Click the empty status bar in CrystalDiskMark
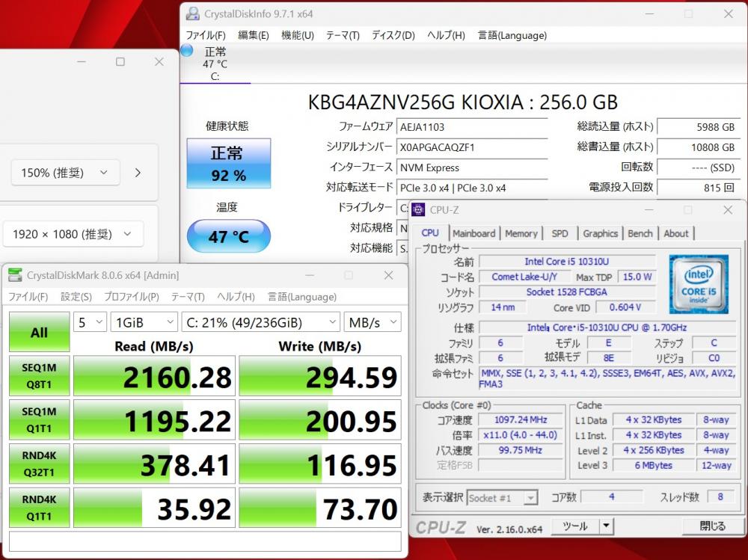 point(205,541)
